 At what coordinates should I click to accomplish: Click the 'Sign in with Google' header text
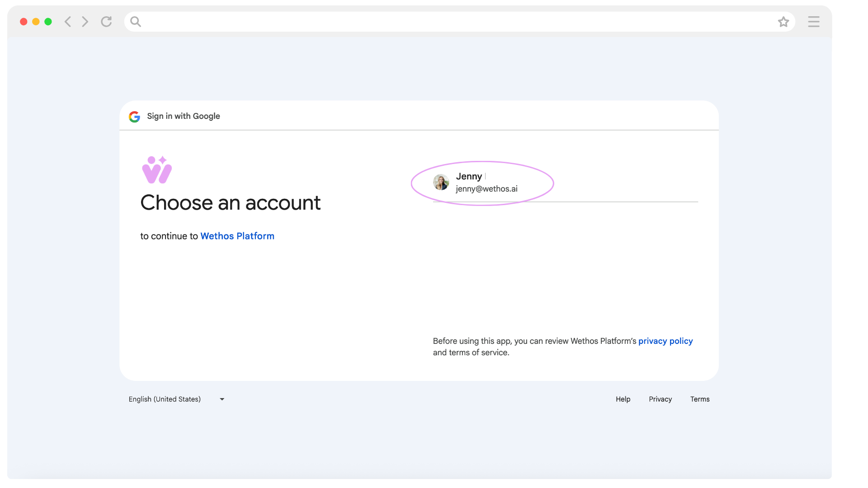point(184,116)
